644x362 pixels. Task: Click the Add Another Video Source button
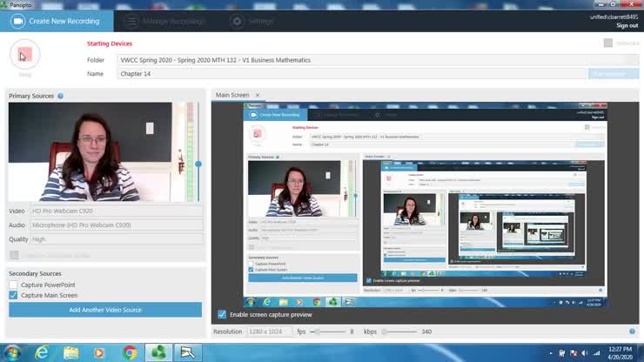pyautogui.click(x=105, y=310)
